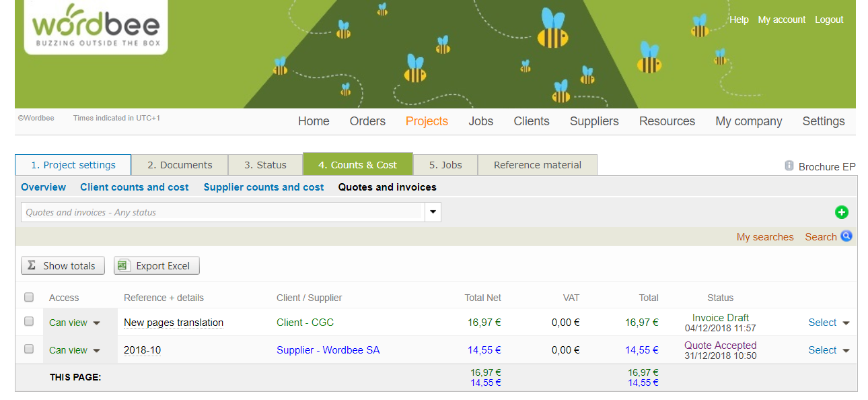Click the Quotes and invoices filter field
The height and width of the screenshot is (400, 868).
(x=222, y=212)
